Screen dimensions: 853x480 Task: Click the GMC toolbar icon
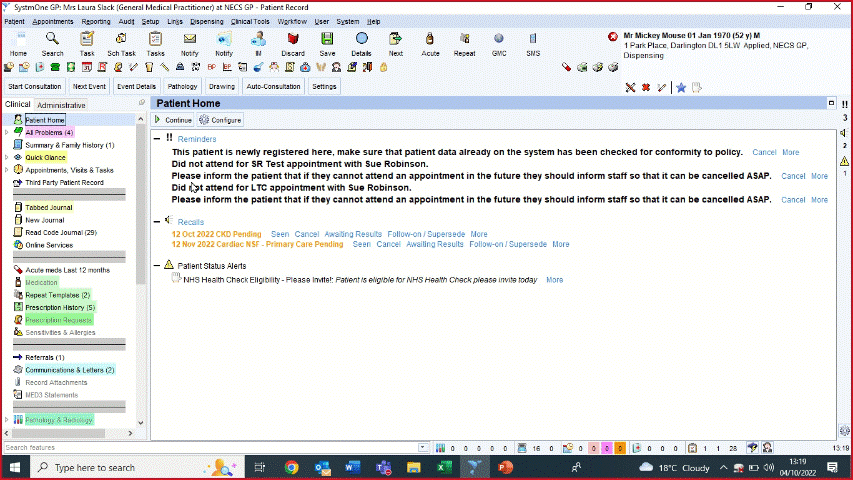point(499,44)
